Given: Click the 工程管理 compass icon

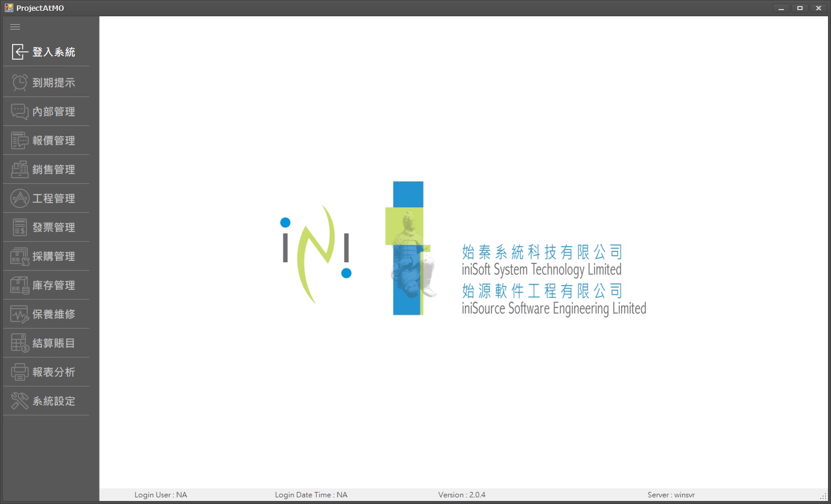Looking at the screenshot, I should pyautogui.click(x=19, y=198).
